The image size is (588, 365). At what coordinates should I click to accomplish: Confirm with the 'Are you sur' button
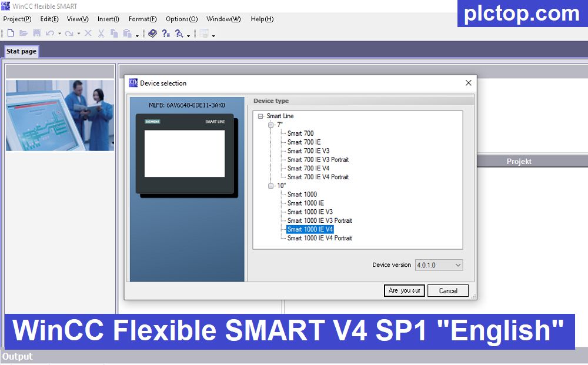(405, 290)
